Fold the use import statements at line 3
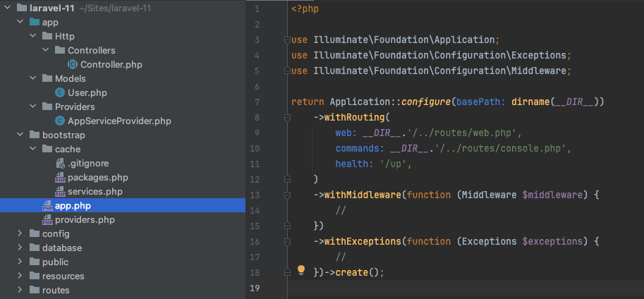This screenshot has width=644, height=299. pos(287,39)
